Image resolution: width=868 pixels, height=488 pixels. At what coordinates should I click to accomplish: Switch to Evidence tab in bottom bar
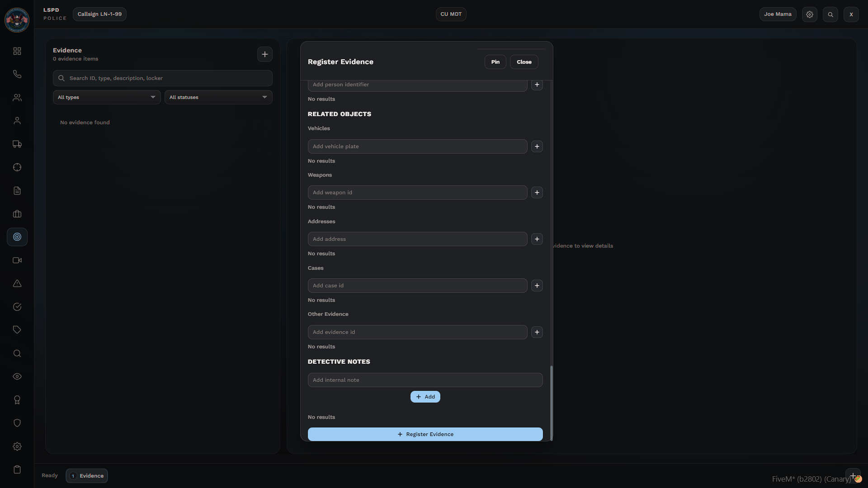[87, 476]
